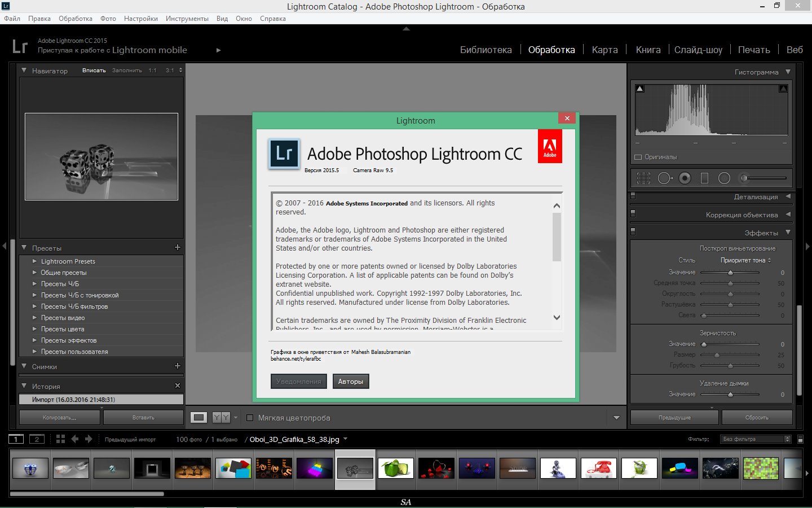Click the Сбросить button

click(757, 418)
